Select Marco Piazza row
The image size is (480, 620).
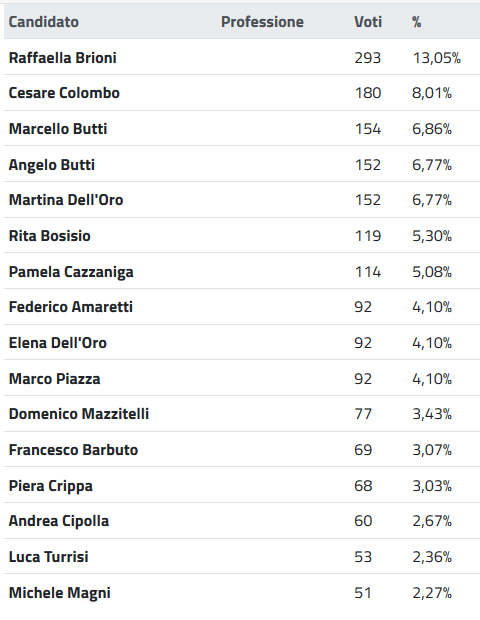pos(242,378)
